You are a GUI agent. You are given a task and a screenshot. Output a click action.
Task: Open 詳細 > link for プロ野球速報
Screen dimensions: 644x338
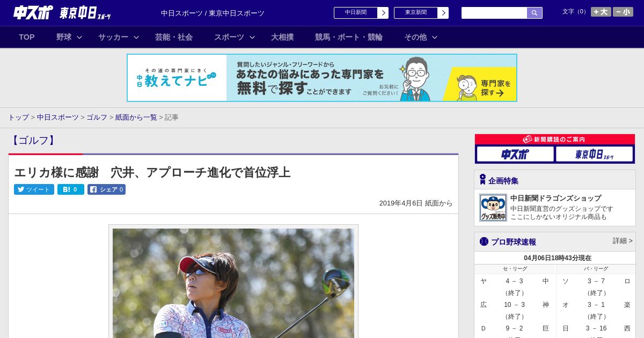tap(623, 241)
